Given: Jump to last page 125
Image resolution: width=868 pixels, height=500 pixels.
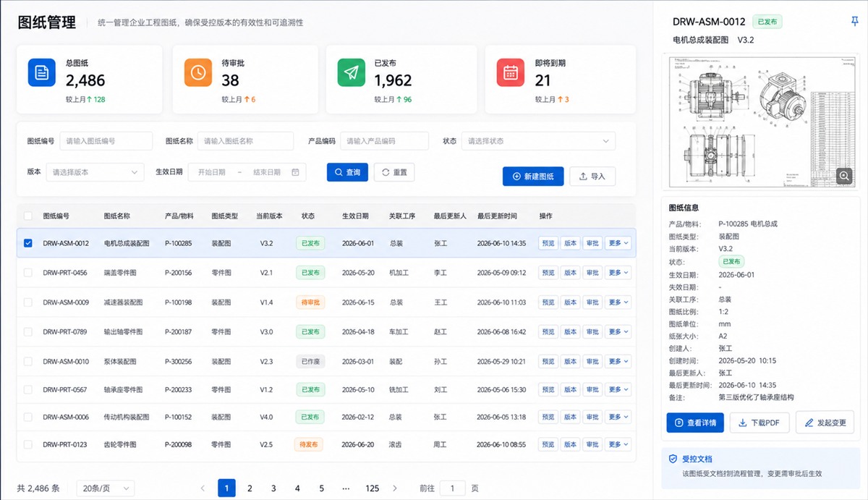Looking at the screenshot, I should point(373,488).
